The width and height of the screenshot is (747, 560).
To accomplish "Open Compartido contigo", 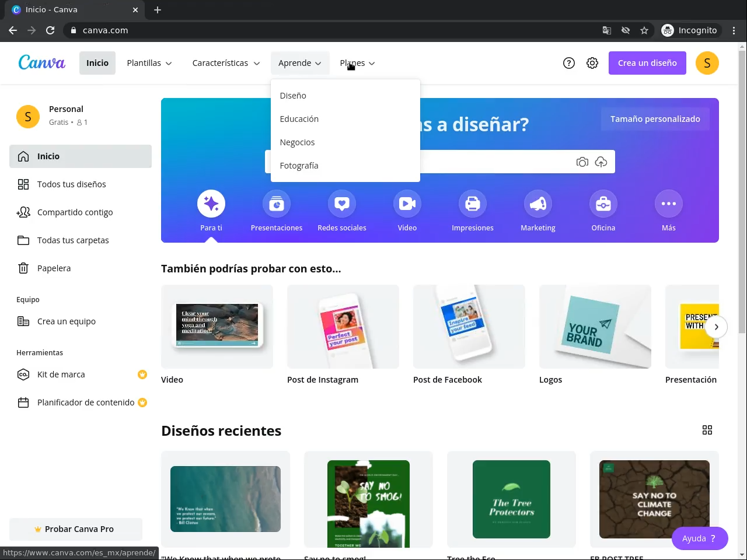I will pos(81,212).
